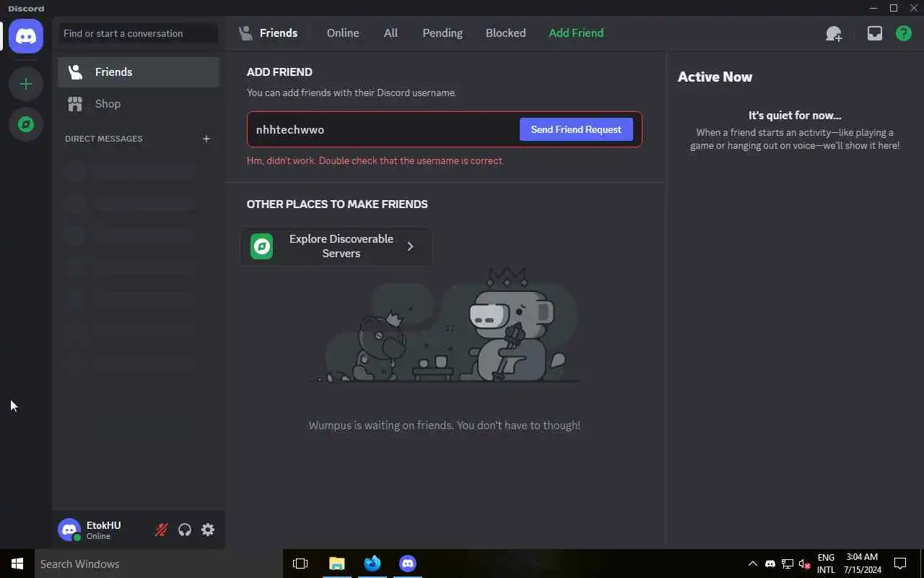
Task: Click the Friends header label
Action: click(279, 33)
